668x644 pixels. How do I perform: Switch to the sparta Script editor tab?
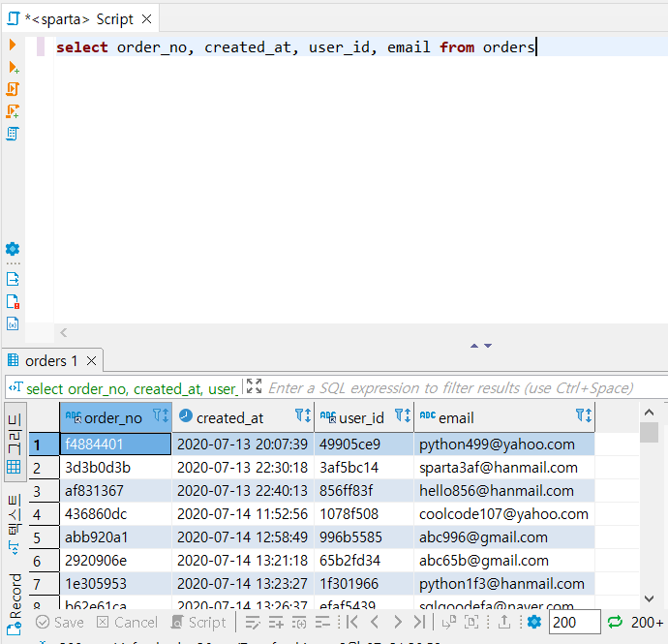[x=78, y=19]
